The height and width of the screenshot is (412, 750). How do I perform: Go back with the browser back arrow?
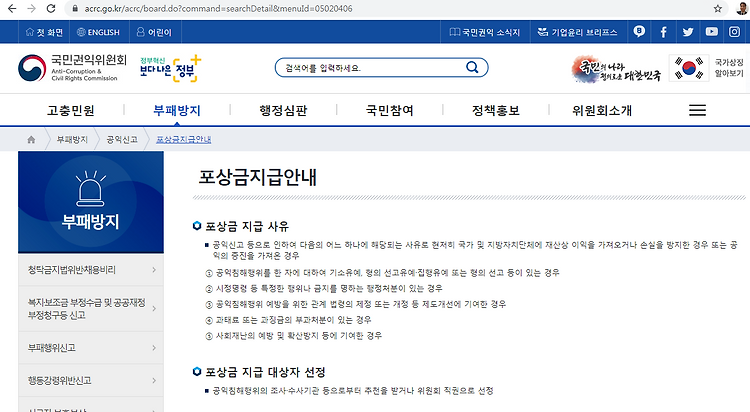point(12,9)
